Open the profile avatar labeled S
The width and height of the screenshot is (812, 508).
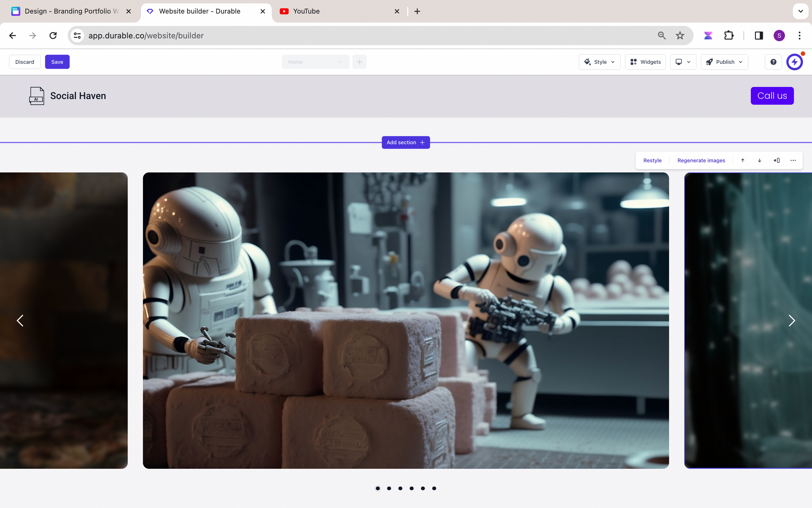[x=779, y=36]
